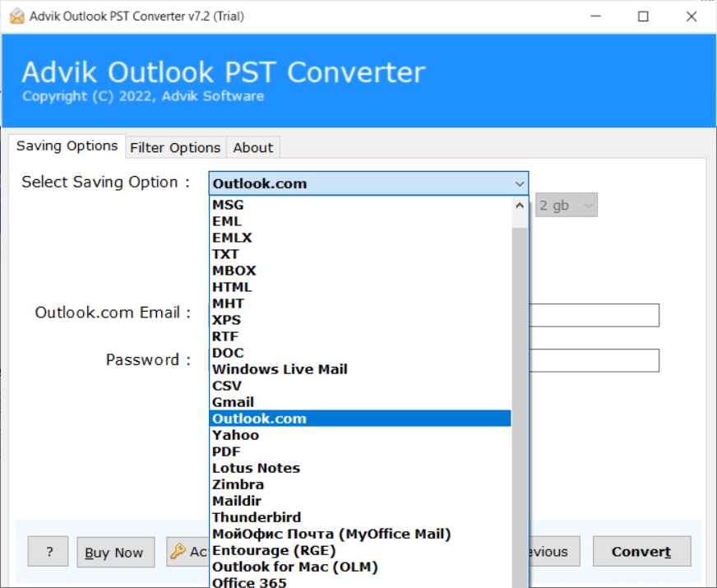Select Gmail in the saving list
717x588 pixels.
[x=360, y=402]
